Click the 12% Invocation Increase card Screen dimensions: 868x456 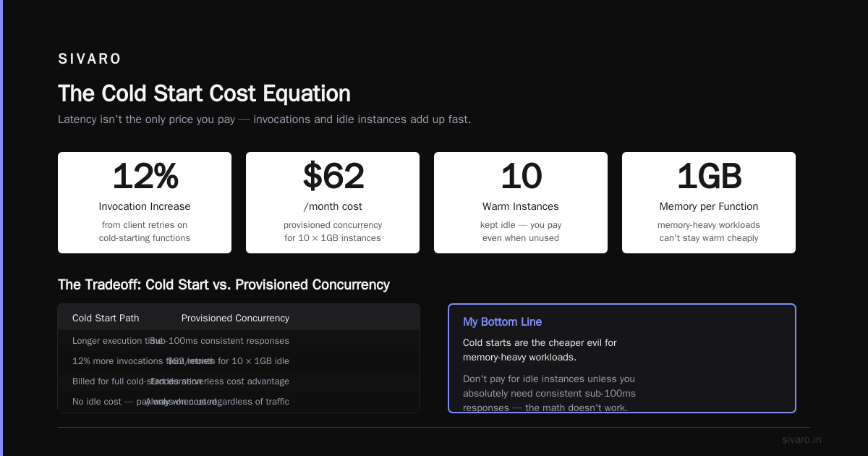point(145,203)
